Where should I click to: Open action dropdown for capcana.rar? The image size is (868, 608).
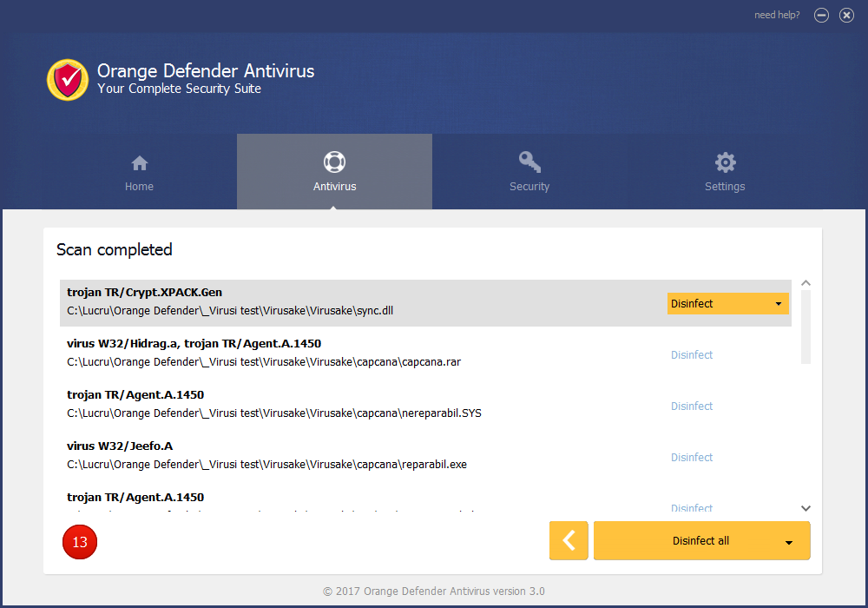pyautogui.click(x=692, y=355)
